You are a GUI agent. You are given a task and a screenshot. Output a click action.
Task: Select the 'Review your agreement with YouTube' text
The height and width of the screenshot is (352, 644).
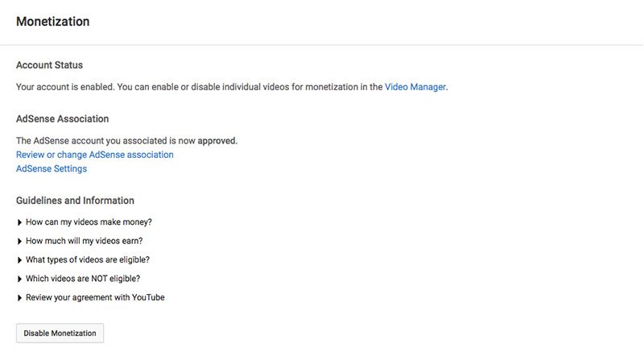(x=96, y=298)
